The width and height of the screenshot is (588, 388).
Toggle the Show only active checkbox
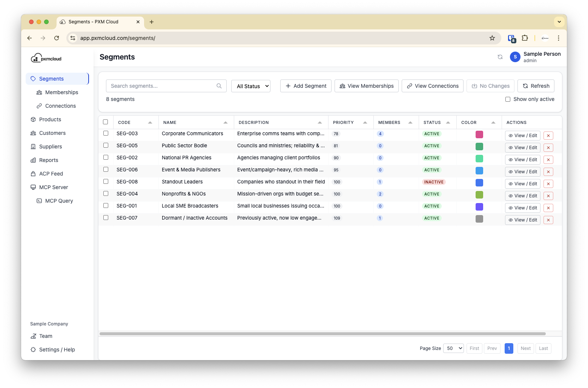pyautogui.click(x=508, y=99)
